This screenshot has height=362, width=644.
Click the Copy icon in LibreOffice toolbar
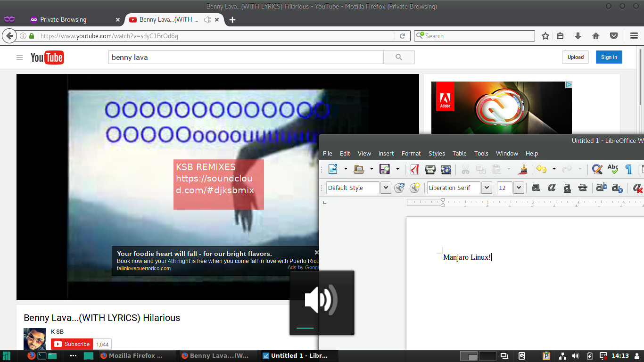click(481, 169)
